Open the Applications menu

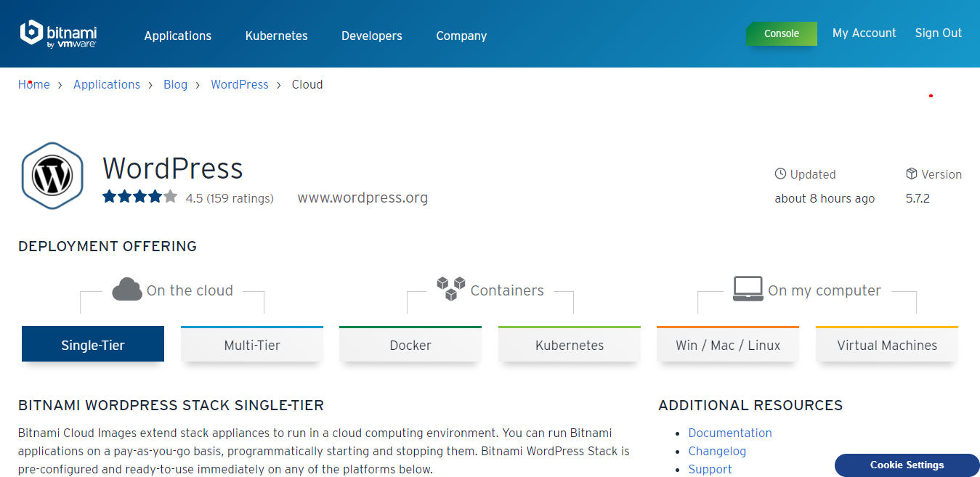[177, 36]
